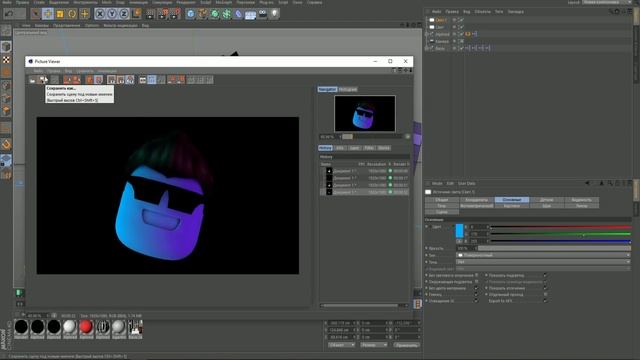The height and width of the screenshot is (360, 640).
Task: Toggle the Y axis lock
Action: coord(112,14)
